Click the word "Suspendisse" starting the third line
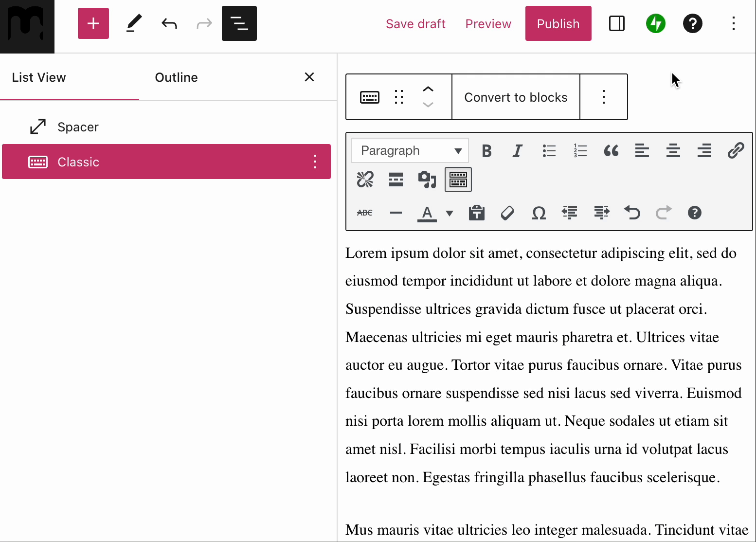Viewport: 756px width, 542px height. click(x=383, y=309)
